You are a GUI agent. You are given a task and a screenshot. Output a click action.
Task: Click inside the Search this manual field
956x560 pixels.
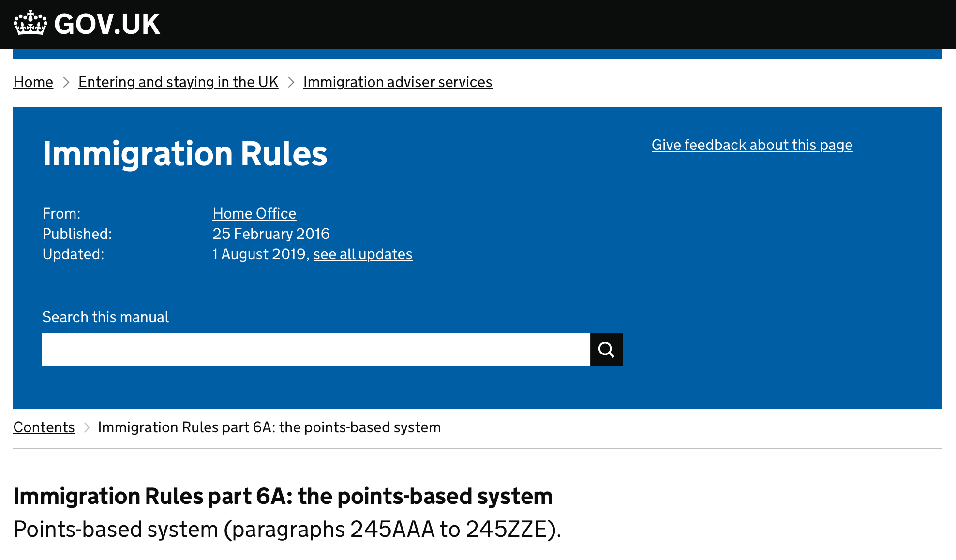pos(314,349)
